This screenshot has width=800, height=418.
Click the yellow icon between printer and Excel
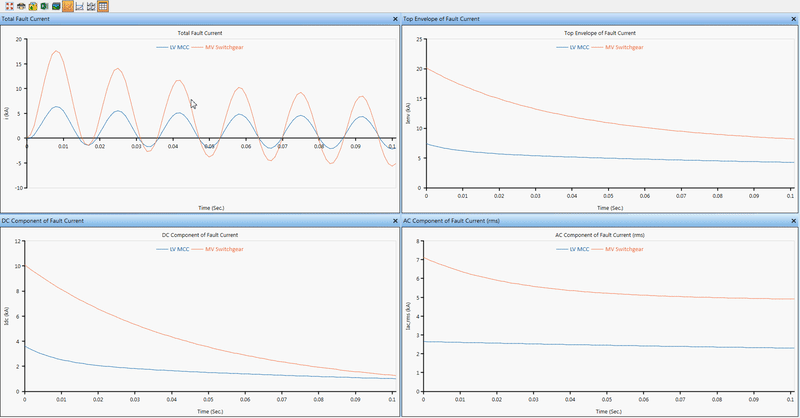31,6
